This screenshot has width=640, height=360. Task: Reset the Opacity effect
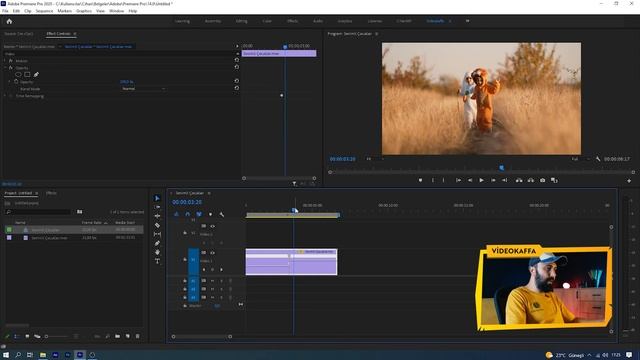(x=237, y=67)
